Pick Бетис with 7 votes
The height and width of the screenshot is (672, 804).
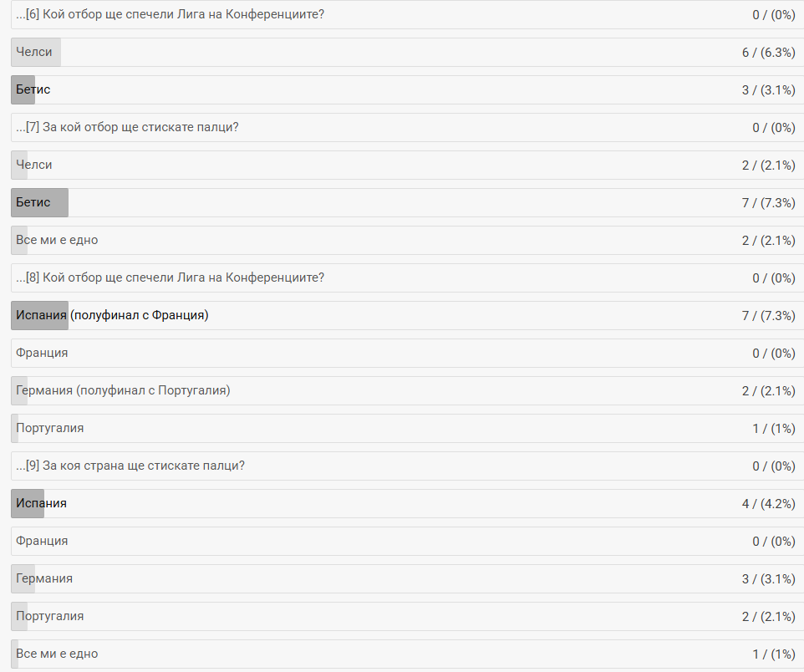coord(407,202)
